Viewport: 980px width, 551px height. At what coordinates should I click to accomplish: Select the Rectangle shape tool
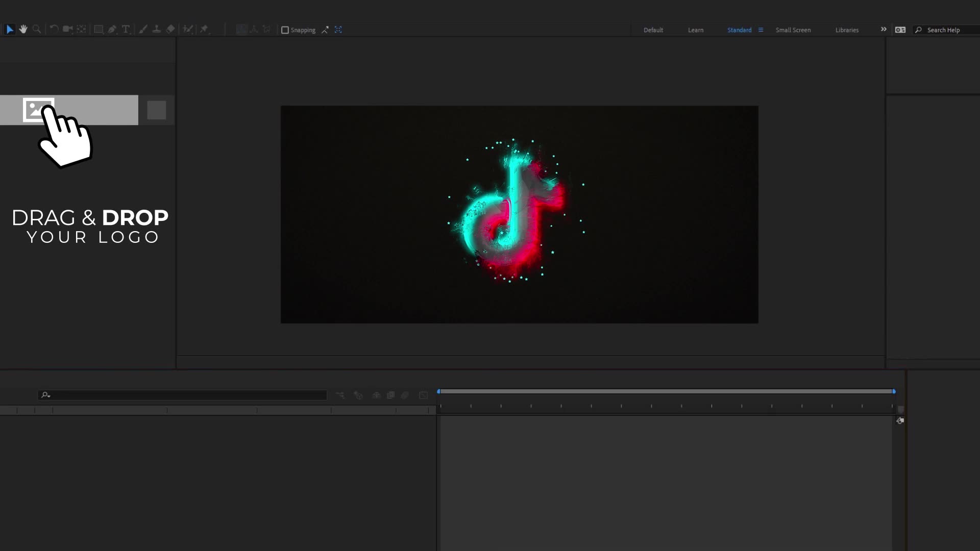[x=99, y=30]
